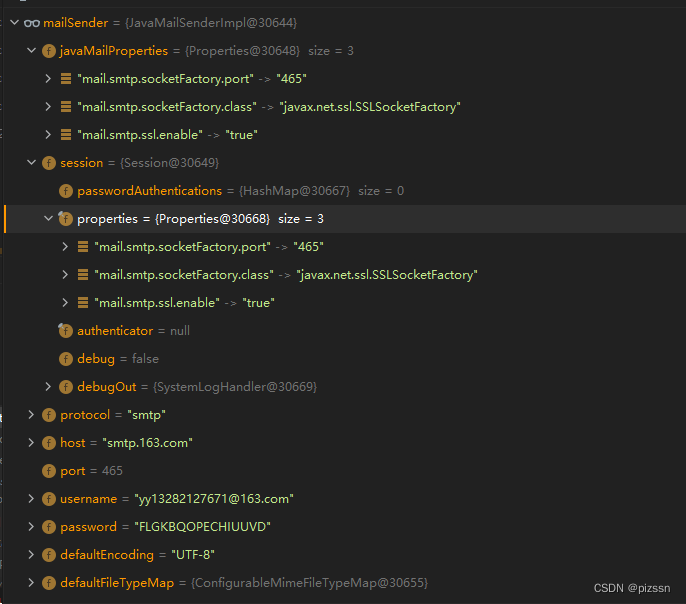Image resolution: width=686 pixels, height=604 pixels.
Task: Click the field icon next to defaultFileTypeMap
Action: coord(49,583)
